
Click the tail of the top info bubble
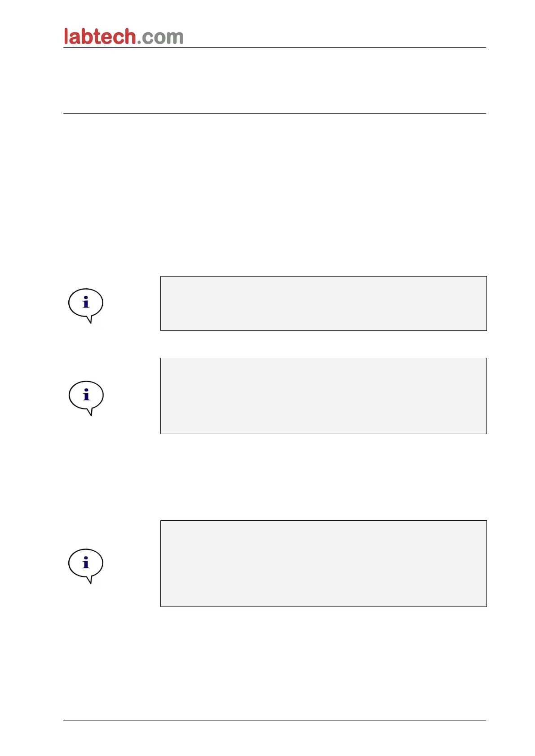(x=90, y=319)
